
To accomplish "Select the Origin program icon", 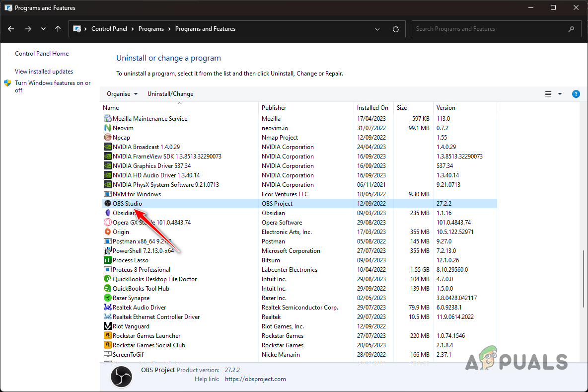I will [108, 232].
